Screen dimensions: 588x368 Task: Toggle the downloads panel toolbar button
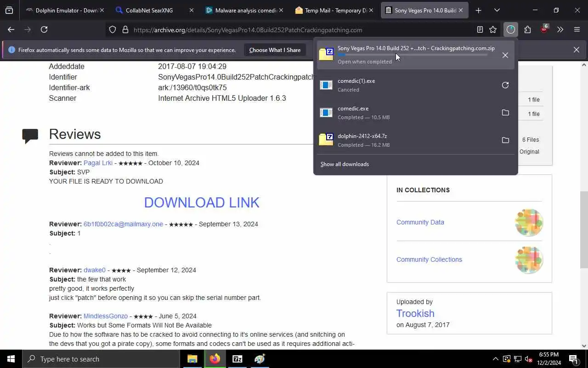coord(511,30)
